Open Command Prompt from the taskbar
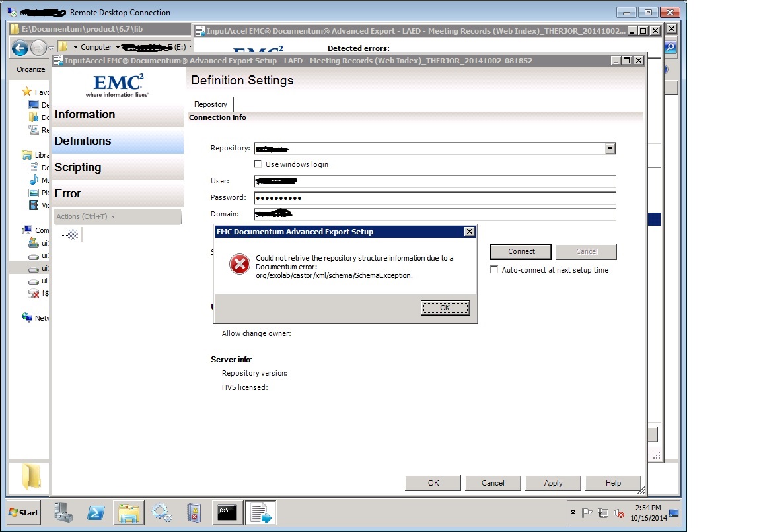 (227, 513)
